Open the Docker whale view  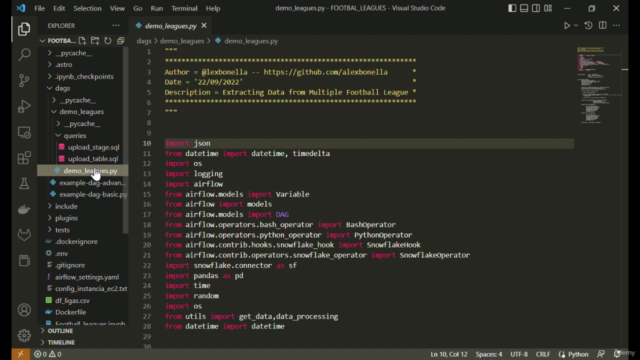[24, 209]
